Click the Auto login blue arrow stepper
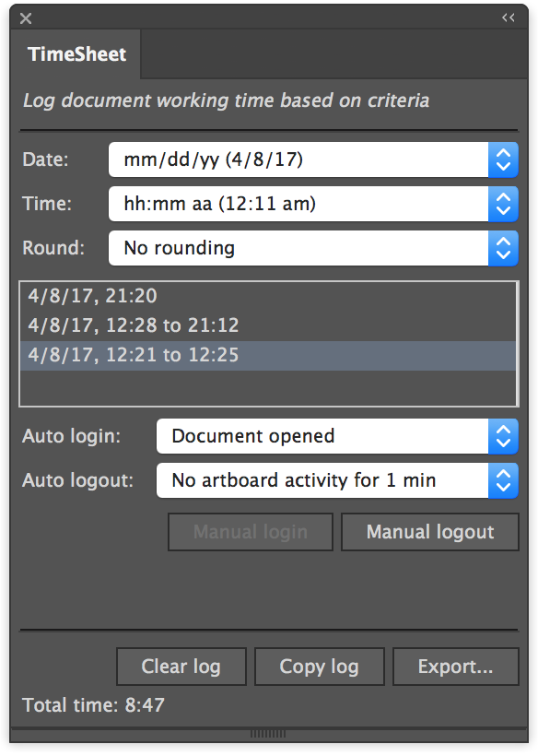Screen dimensions: 538x756 [503, 436]
